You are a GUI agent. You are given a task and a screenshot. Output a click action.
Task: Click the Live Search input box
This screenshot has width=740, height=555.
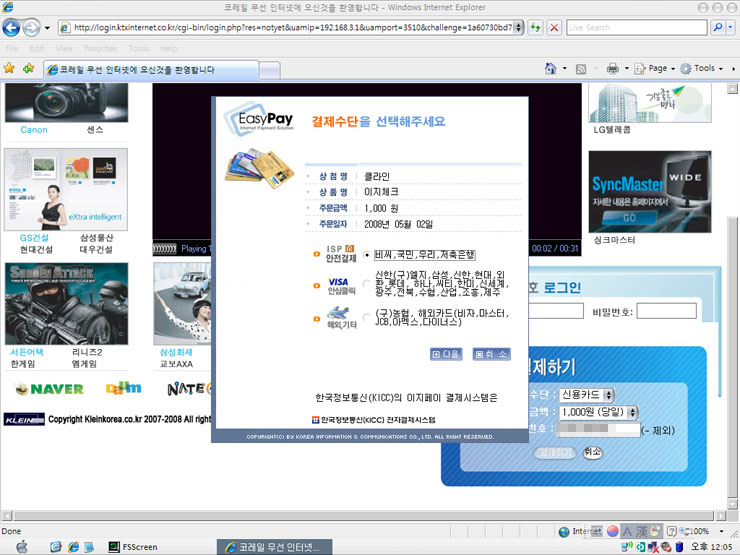coord(637,27)
